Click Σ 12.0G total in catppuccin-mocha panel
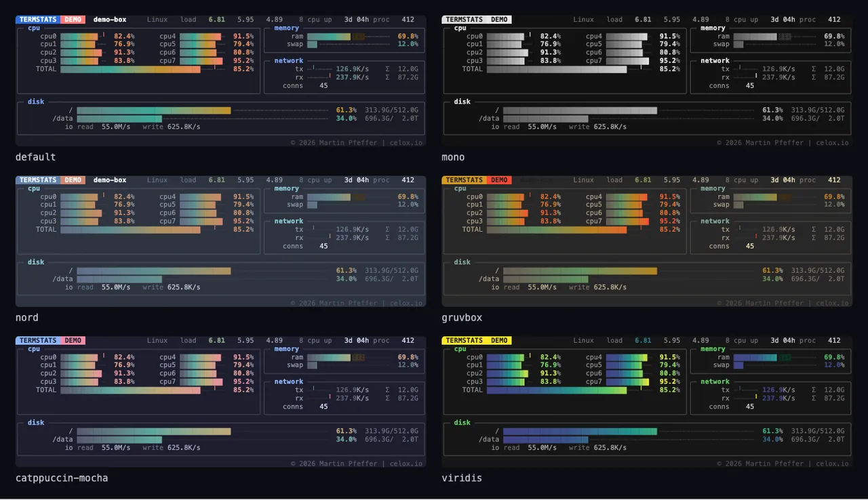 pyautogui.click(x=401, y=390)
